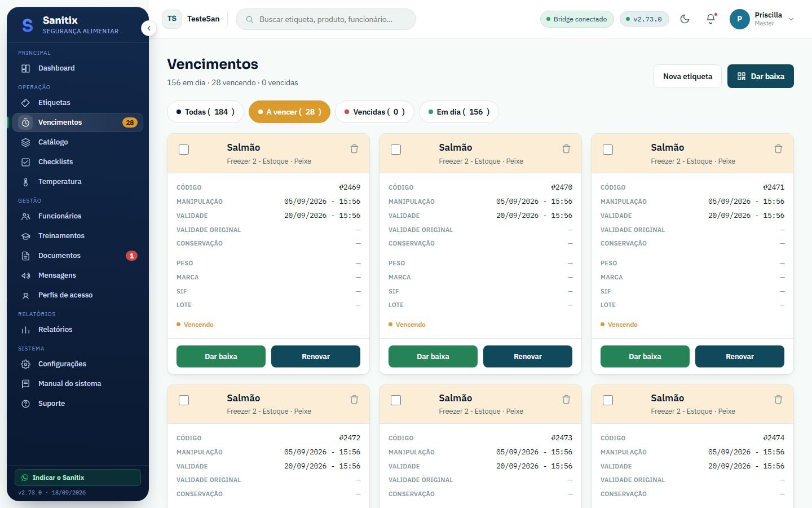This screenshot has height=508, width=812.
Task: Click Dar baixa on card #2471
Action: click(x=645, y=357)
